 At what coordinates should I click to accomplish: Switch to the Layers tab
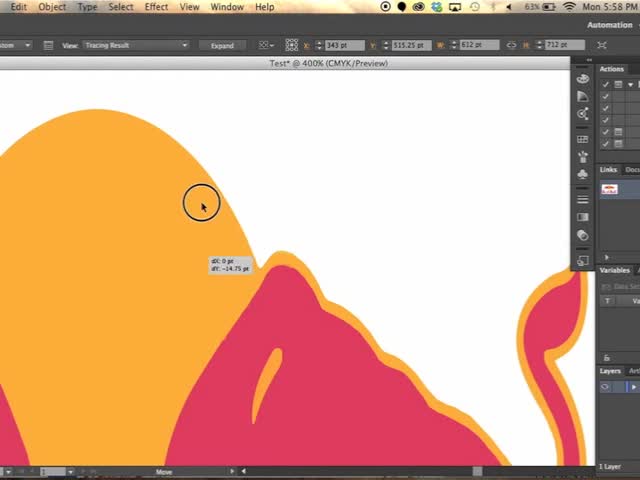point(610,371)
